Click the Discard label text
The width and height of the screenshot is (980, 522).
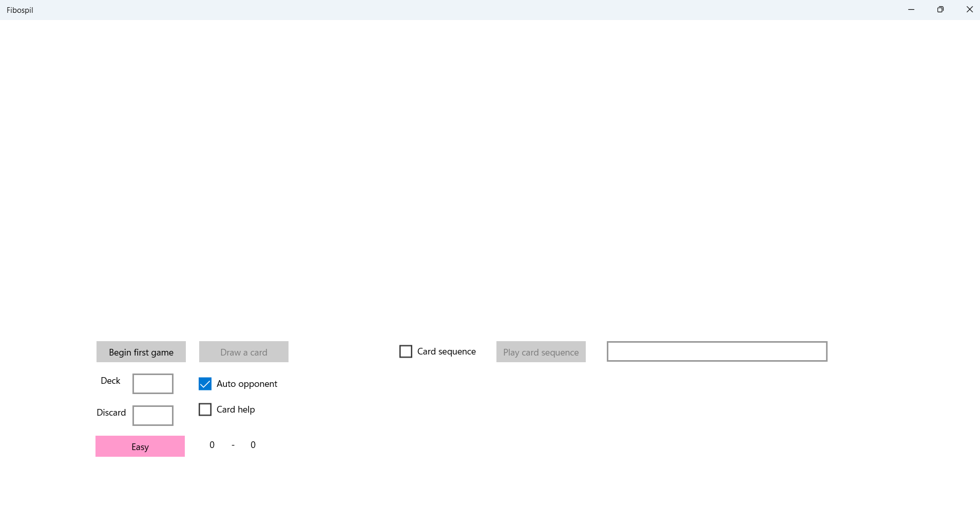(x=111, y=413)
